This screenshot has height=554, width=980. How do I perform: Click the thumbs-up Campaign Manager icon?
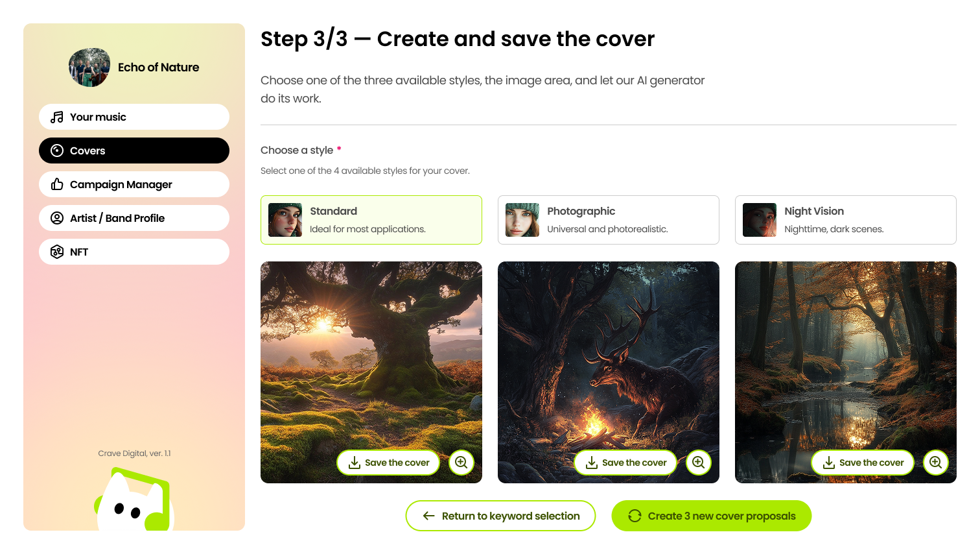[57, 184]
